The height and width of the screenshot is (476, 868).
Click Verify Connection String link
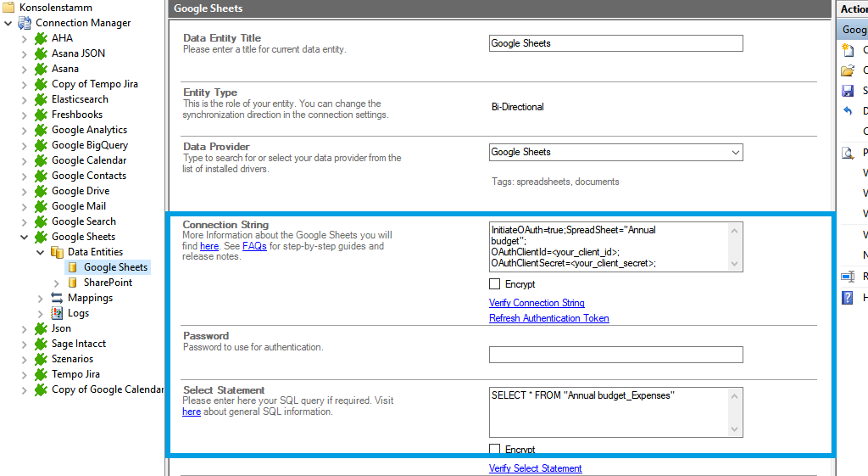click(537, 303)
